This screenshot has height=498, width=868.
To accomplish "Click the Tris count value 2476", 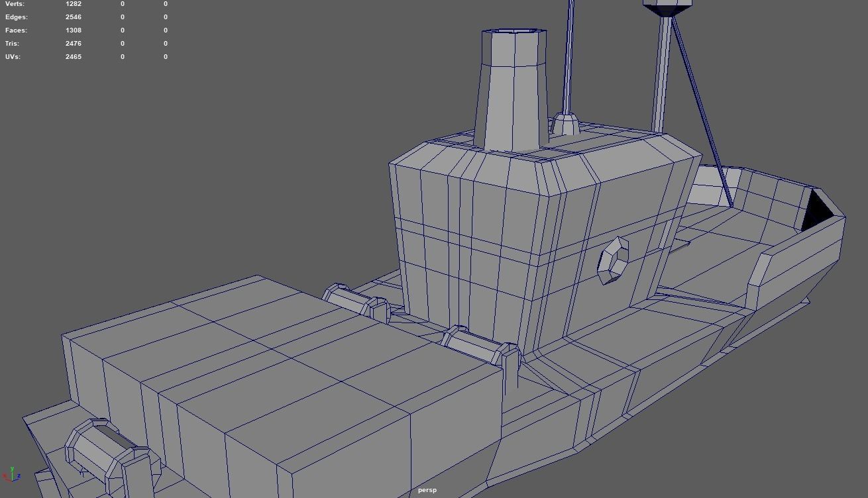I will tap(74, 44).
